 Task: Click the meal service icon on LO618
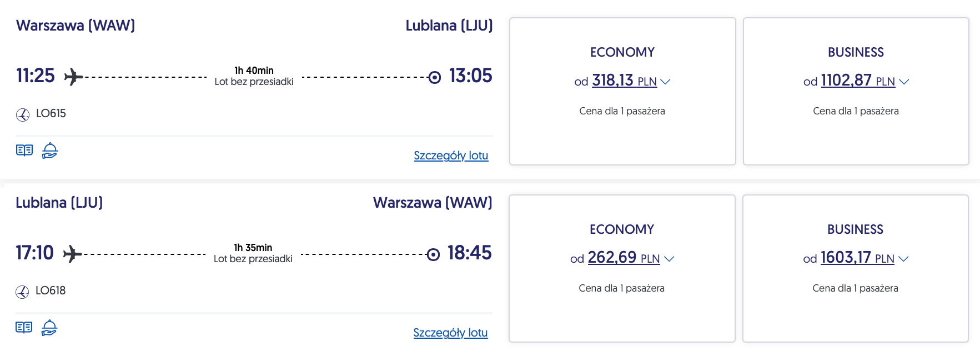(49, 328)
